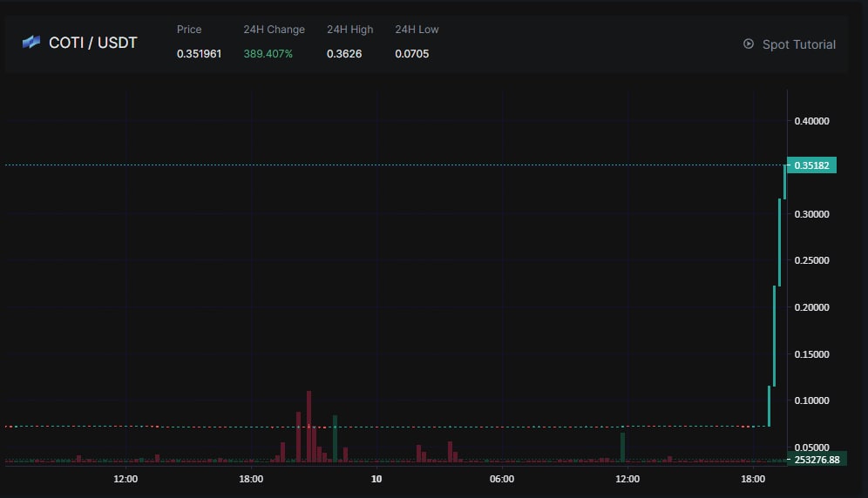Select the COTI / USDT pair name
Screen dimensions: 868x498
(93, 43)
